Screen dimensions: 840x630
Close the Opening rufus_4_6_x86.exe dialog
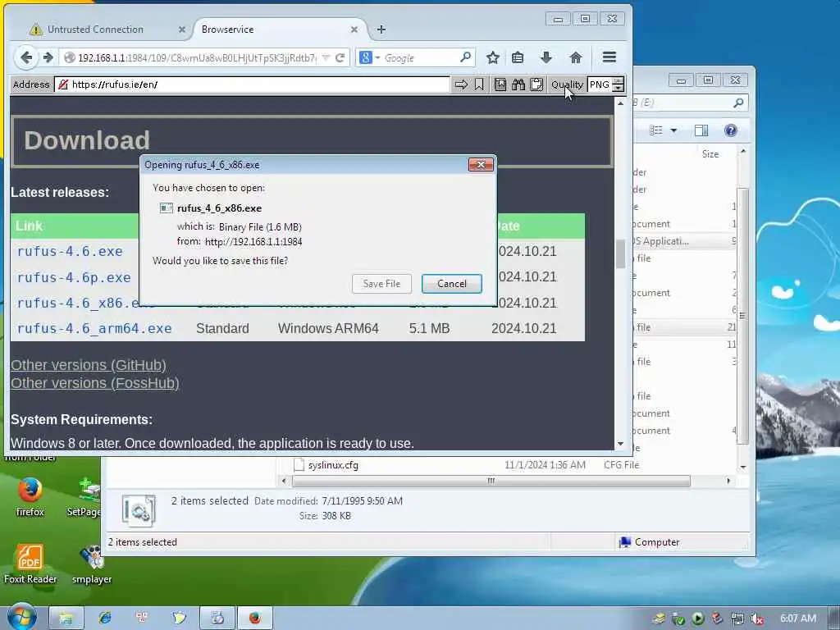[481, 164]
